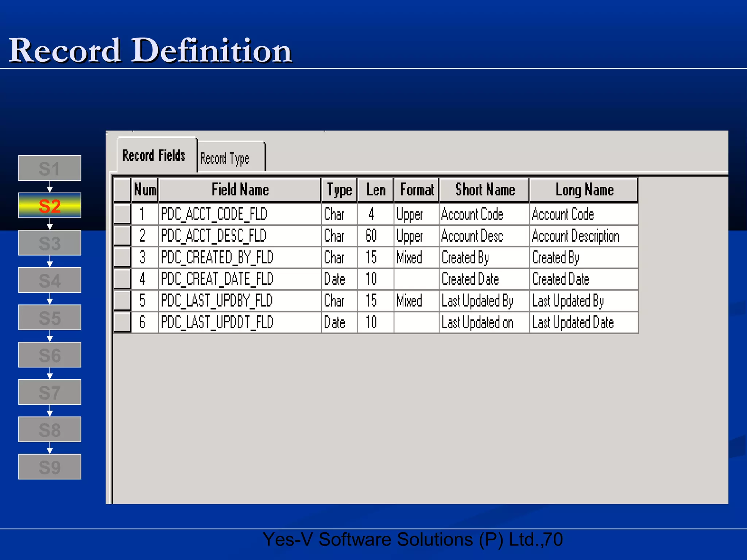This screenshot has width=747, height=560.
Task: Switch to the Record Fields tab
Action: click(157, 155)
